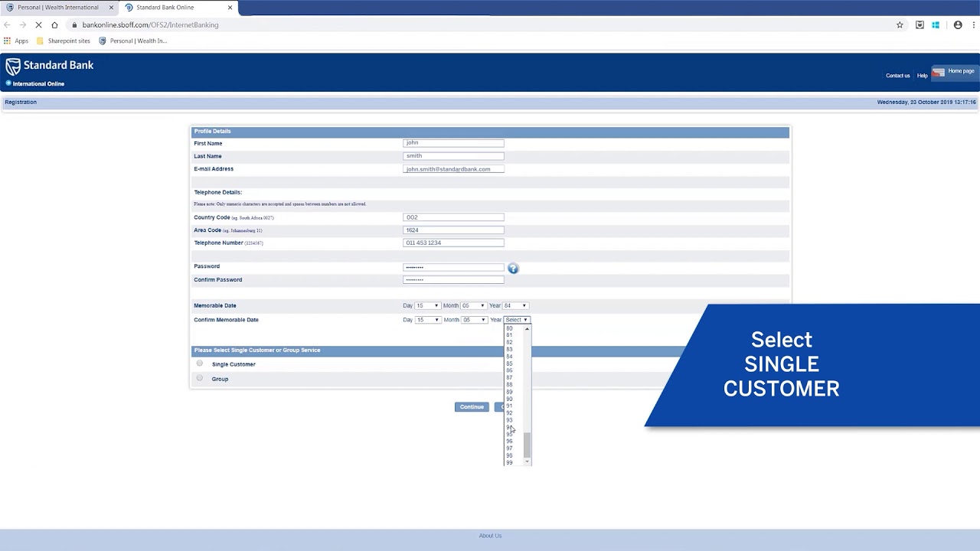Image resolution: width=980 pixels, height=551 pixels.
Task: Open the Windows extension icon
Action: [x=936, y=24]
